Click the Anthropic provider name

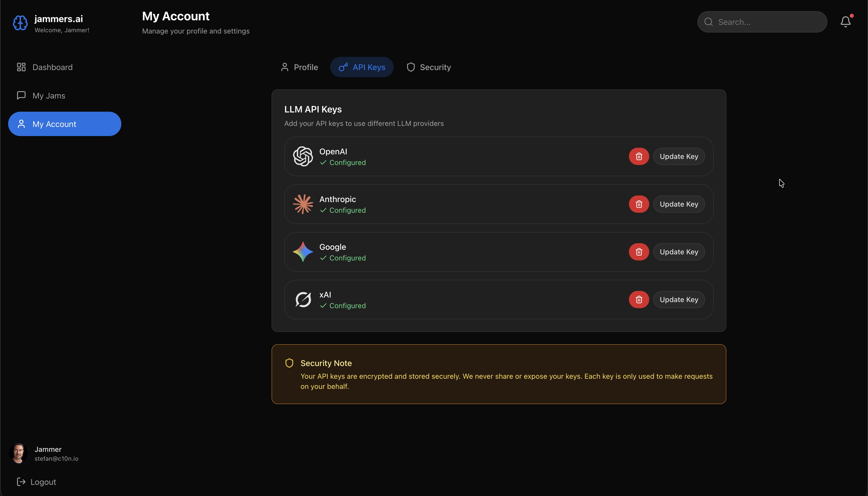coord(338,199)
